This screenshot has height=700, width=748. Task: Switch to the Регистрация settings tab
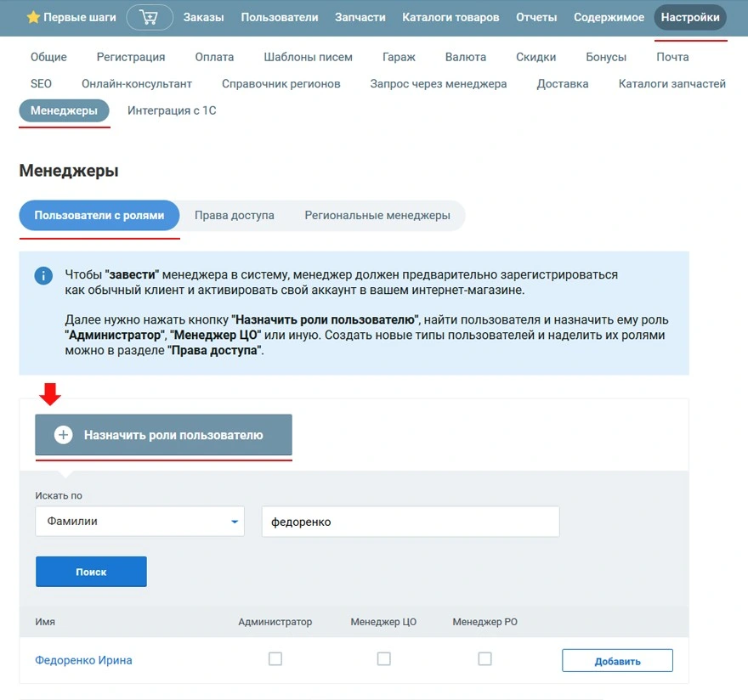pyautogui.click(x=131, y=57)
